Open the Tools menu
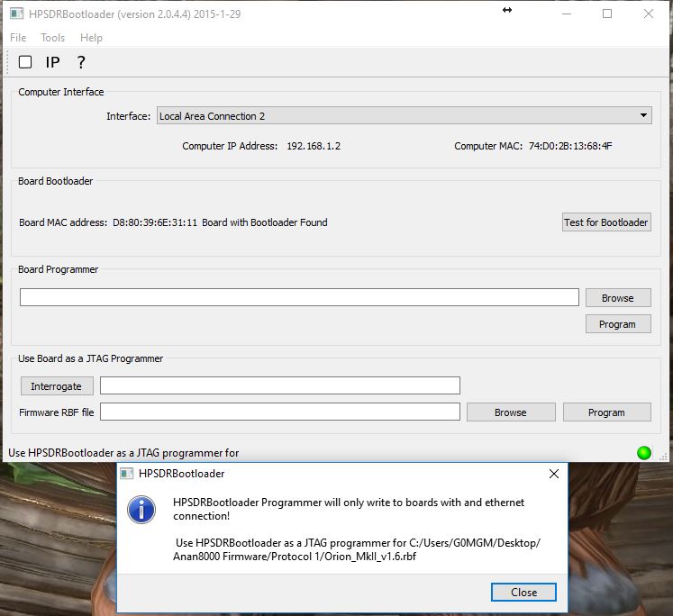 (x=53, y=38)
